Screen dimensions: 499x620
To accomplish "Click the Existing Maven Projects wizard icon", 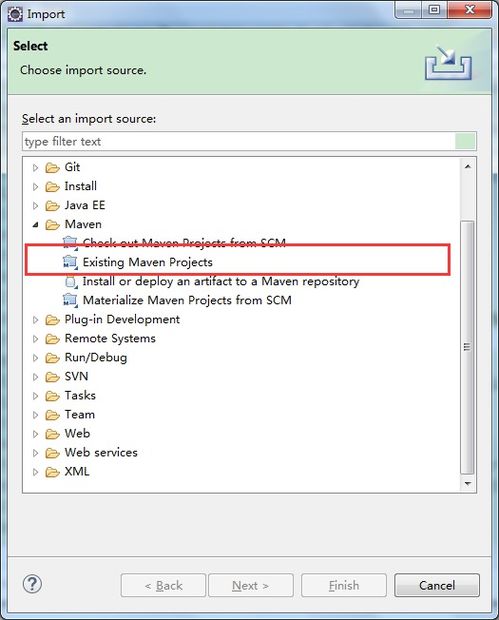I will click(70, 262).
